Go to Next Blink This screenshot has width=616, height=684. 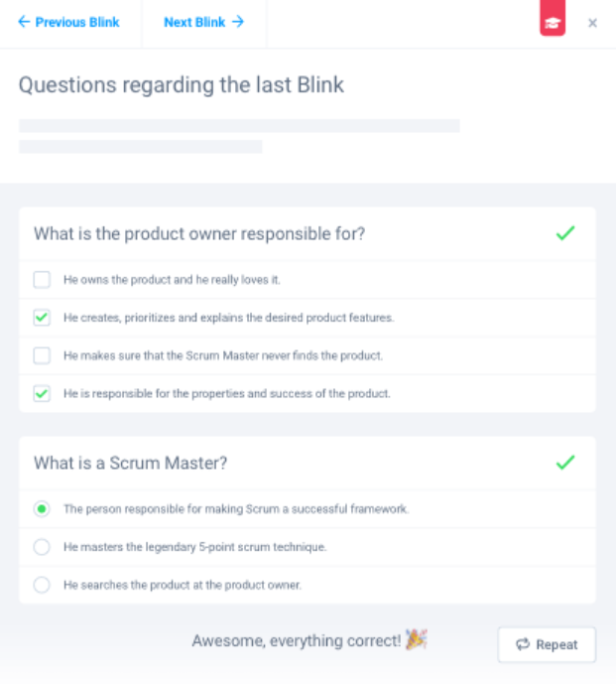click(x=194, y=22)
